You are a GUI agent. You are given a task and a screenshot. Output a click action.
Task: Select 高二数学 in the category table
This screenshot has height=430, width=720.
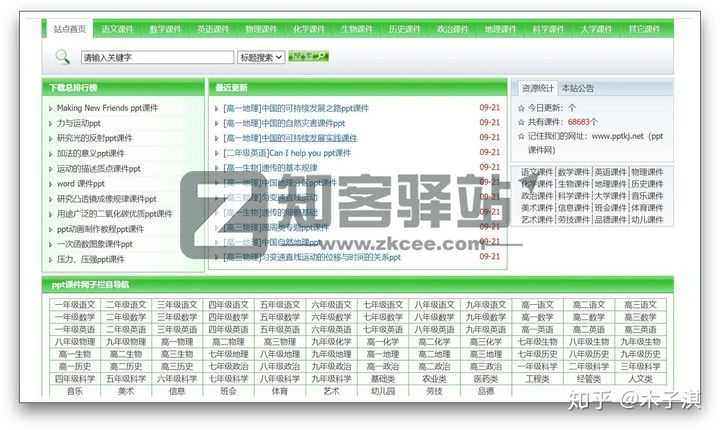pos(589,317)
